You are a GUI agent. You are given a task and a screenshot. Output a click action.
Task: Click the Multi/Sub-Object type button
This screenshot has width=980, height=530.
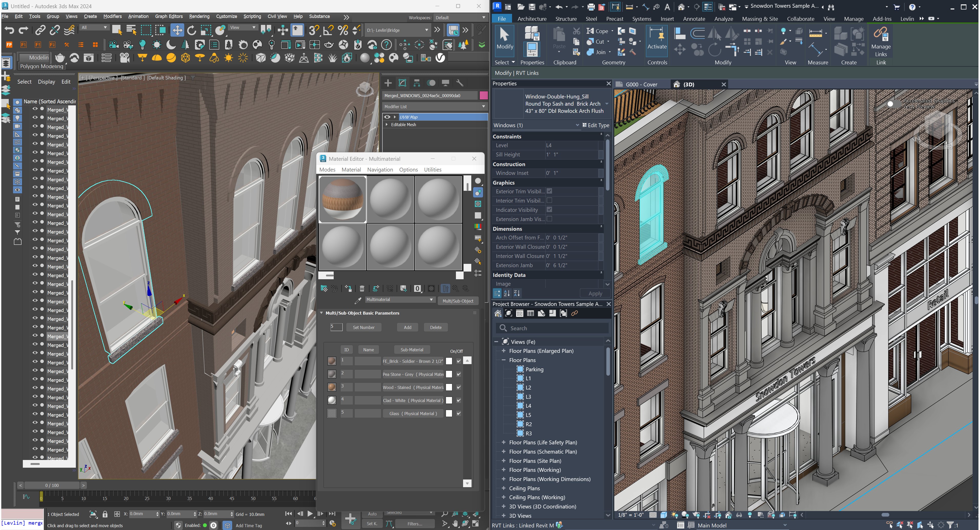click(x=458, y=301)
